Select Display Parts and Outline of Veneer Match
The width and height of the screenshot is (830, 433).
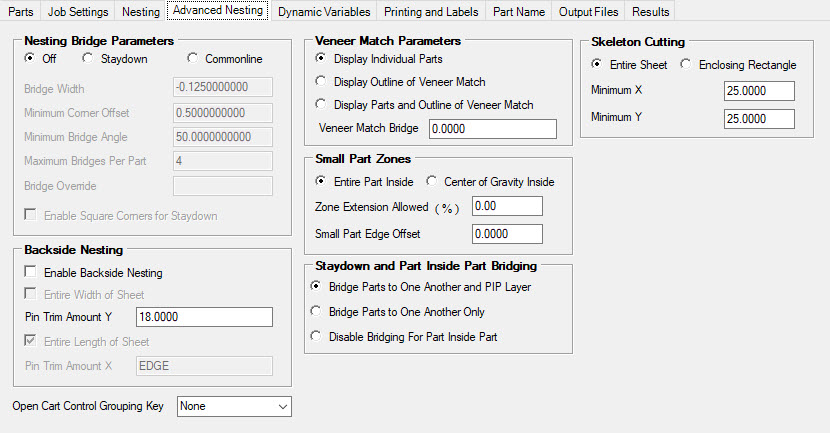[320, 105]
